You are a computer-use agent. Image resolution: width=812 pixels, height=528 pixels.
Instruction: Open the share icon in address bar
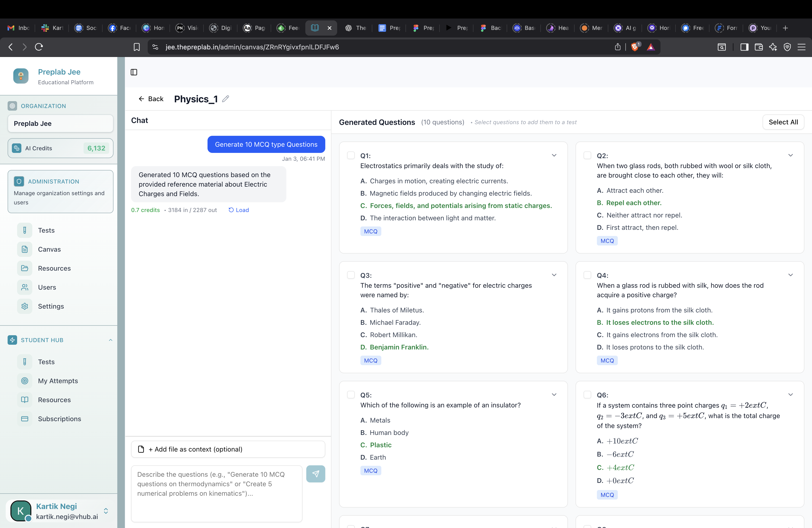618,47
